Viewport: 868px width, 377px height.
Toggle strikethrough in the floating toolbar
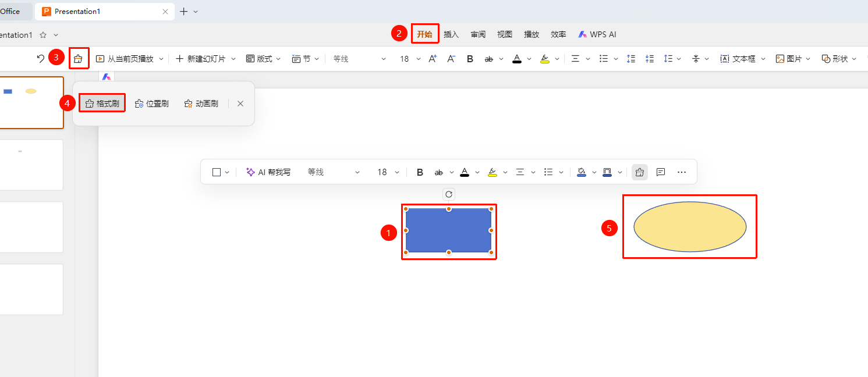coord(439,172)
